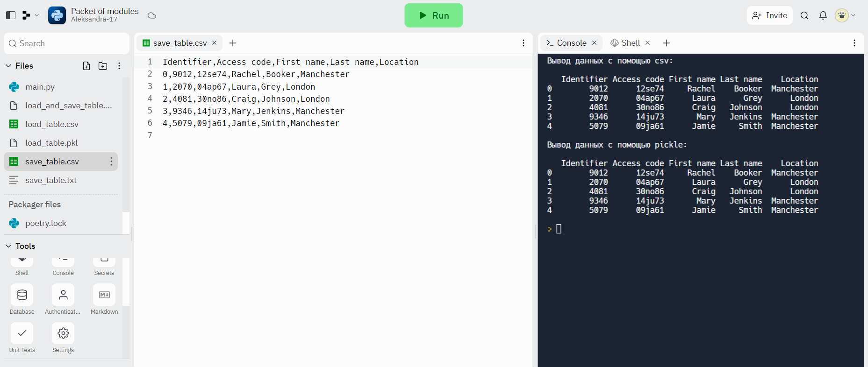Open the Authentication tool

pos(63,300)
